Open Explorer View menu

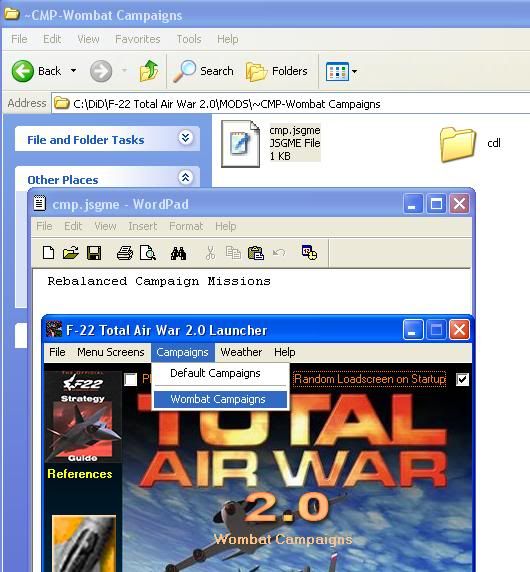coord(88,39)
